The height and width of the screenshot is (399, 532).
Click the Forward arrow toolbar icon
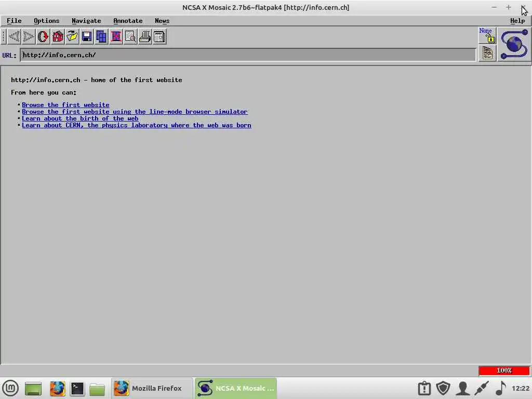29,36
